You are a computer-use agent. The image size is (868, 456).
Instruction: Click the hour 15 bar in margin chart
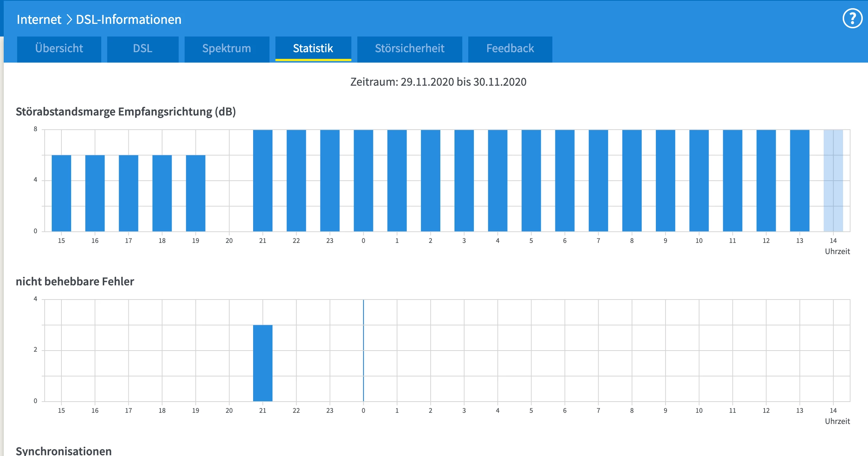(x=61, y=193)
